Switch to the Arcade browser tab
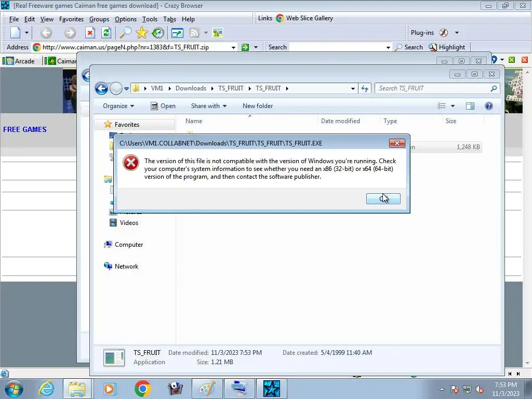 pyautogui.click(x=21, y=61)
